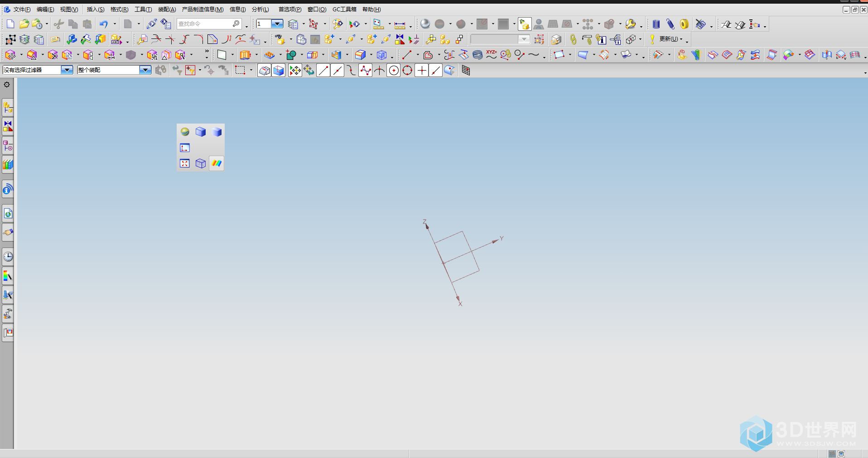Toggle Control Point snap with zigzag icon
This screenshot has height=458, width=868.
point(365,70)
